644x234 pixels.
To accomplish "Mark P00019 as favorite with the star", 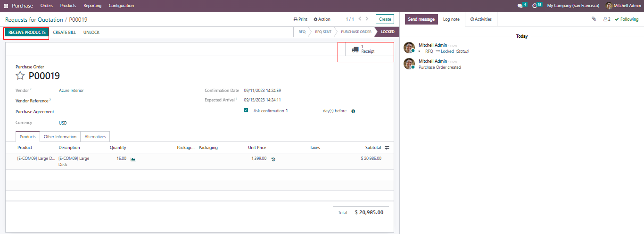I will [20, 76].
